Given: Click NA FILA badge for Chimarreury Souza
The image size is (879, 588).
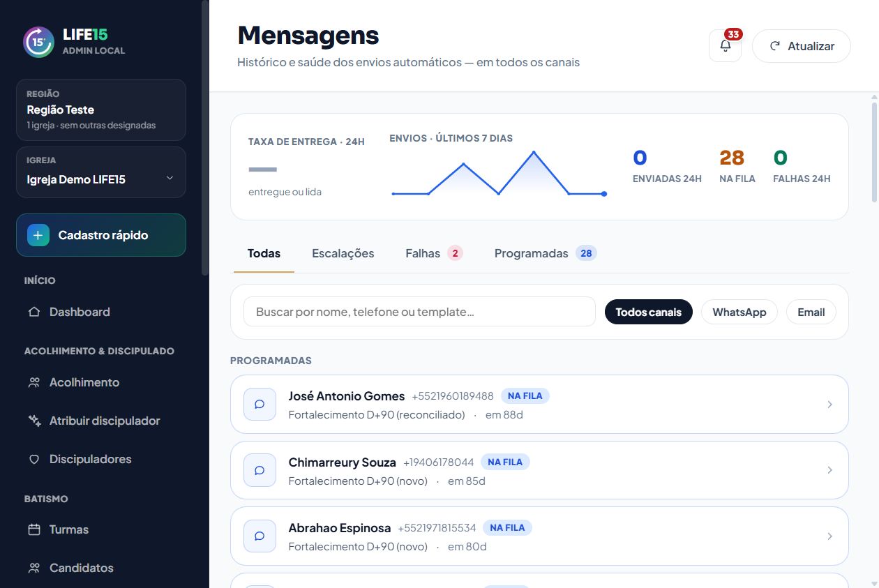Looking at the screenshot, I should point(505,462).
